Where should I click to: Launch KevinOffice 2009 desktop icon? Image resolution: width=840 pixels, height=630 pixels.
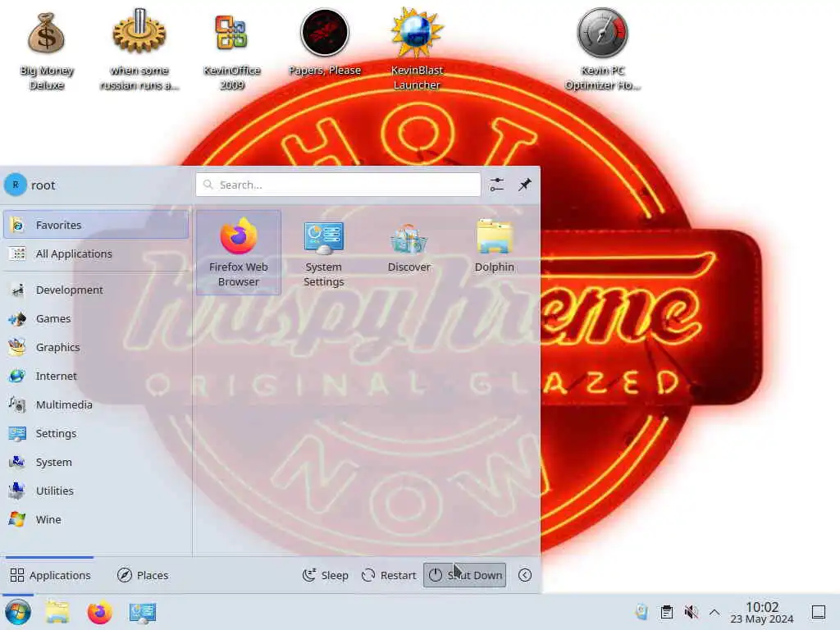pyautogui.click(x=231, y=50)
